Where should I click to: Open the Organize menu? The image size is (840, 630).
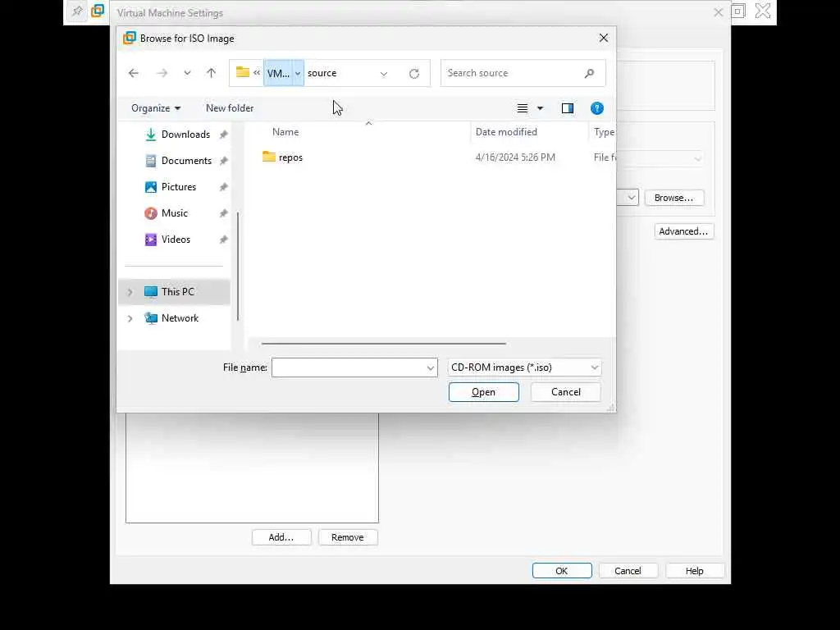[x=156, y=108]
